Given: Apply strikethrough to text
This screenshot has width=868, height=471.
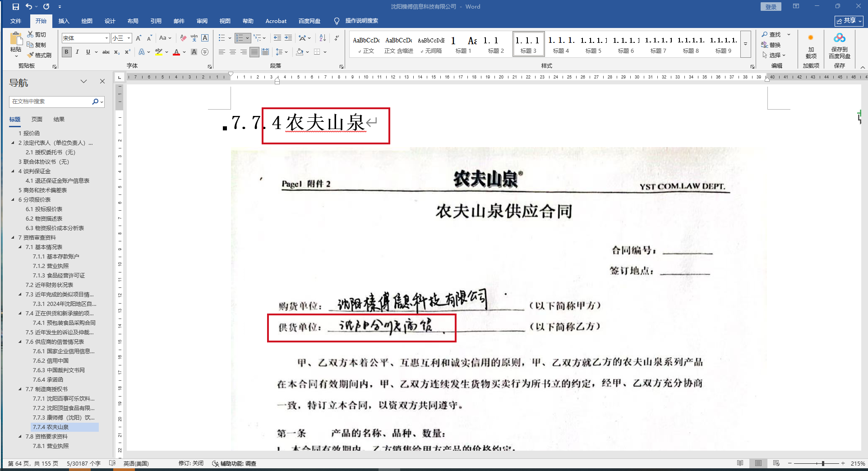Looking at the screenshot, I should (106, 52).
